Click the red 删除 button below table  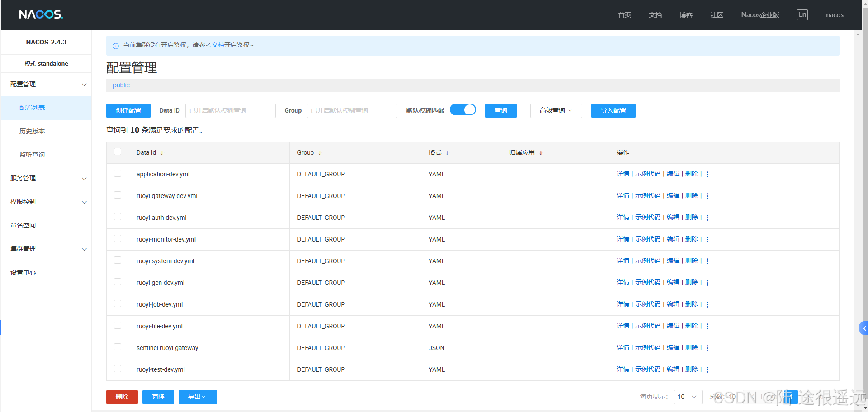pos(122,397)
